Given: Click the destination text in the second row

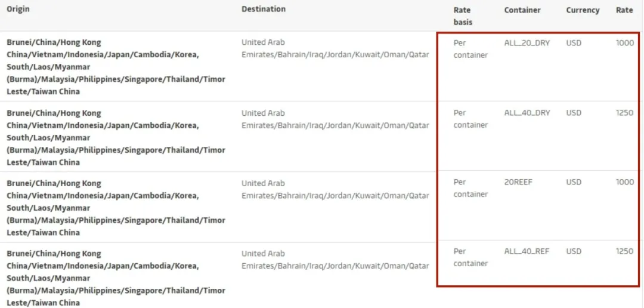Looking at the screenshot, I should 335,119.
